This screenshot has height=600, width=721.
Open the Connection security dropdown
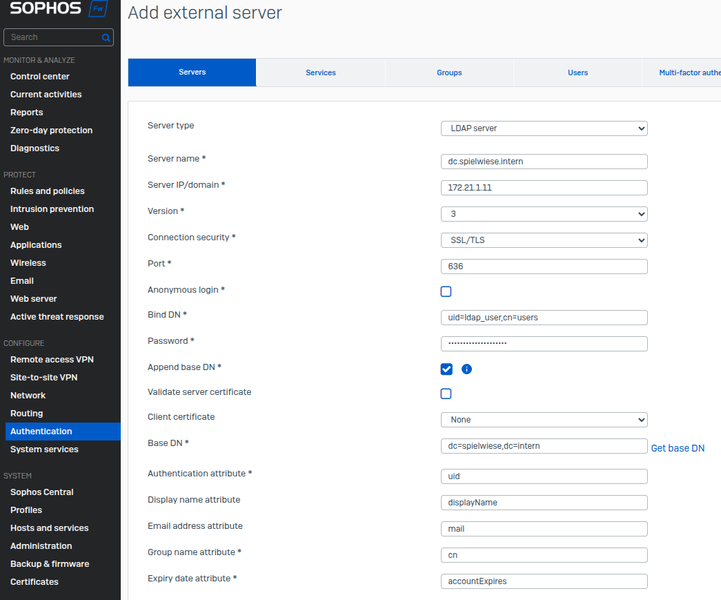tap(543, 240)
